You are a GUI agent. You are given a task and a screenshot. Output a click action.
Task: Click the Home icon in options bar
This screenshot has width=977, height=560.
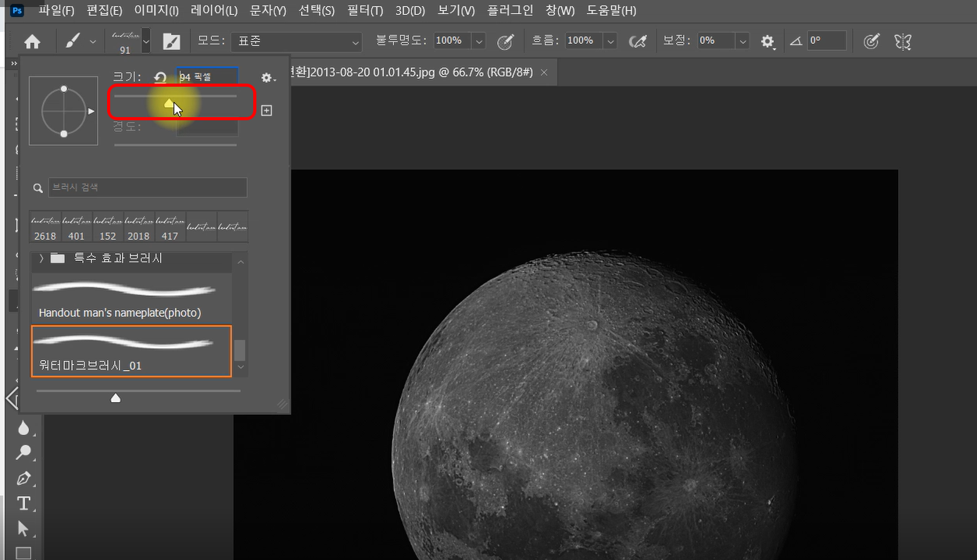[x=32, y=41]
